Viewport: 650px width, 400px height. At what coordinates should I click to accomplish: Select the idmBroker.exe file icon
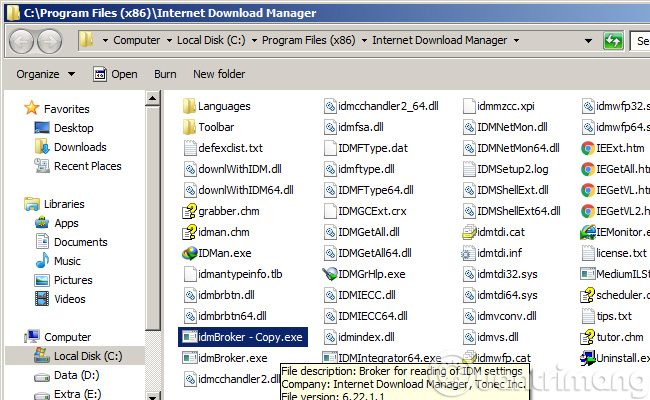[190, 358]
